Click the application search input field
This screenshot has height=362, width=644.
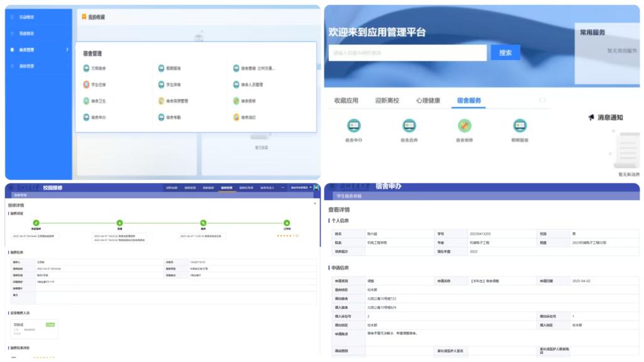pos(408,53)
